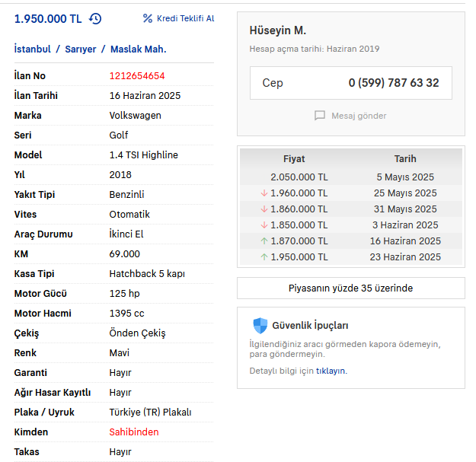Click the Motor Gücü label
Viewport: 476px width, 462px height.
tap(40, 293)
